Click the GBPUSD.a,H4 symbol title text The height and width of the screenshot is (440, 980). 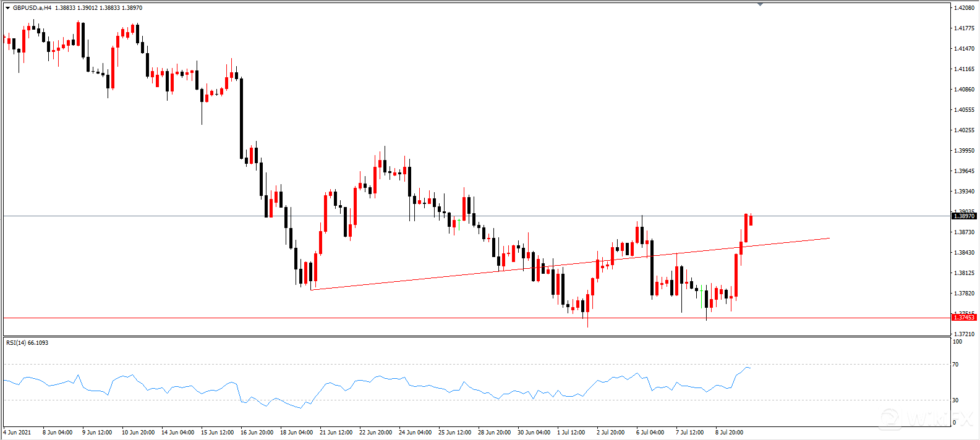click(x=32, y=8)
